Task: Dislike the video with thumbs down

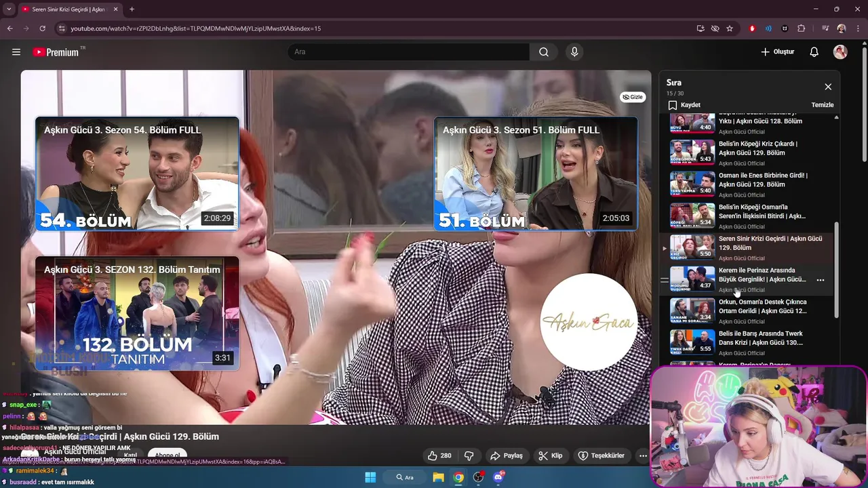Action: [x=469, y=455]
